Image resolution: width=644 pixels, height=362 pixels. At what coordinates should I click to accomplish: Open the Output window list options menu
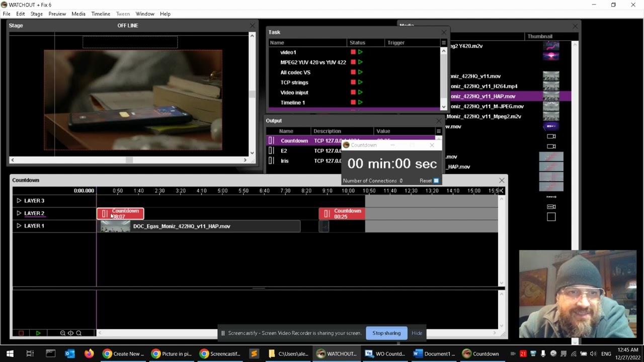coord(438,131)
